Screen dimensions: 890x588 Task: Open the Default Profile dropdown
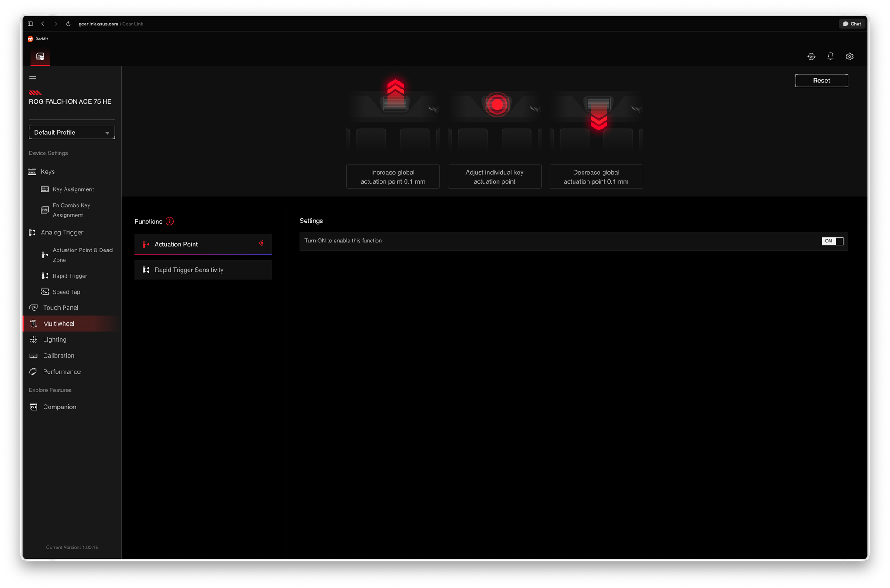click(72, 132)
